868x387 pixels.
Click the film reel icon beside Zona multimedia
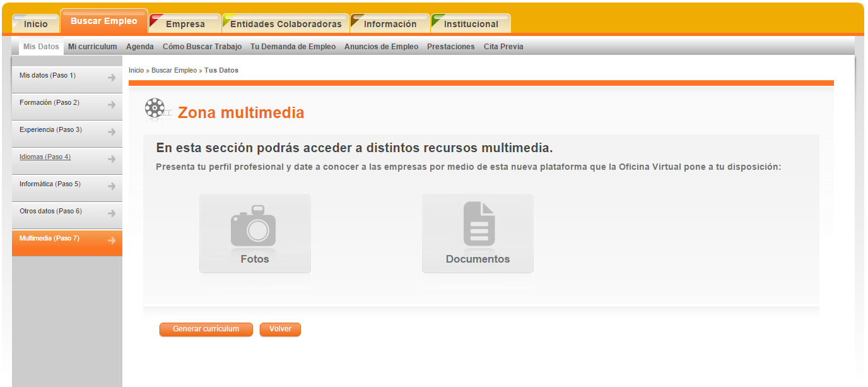point(156,109)
